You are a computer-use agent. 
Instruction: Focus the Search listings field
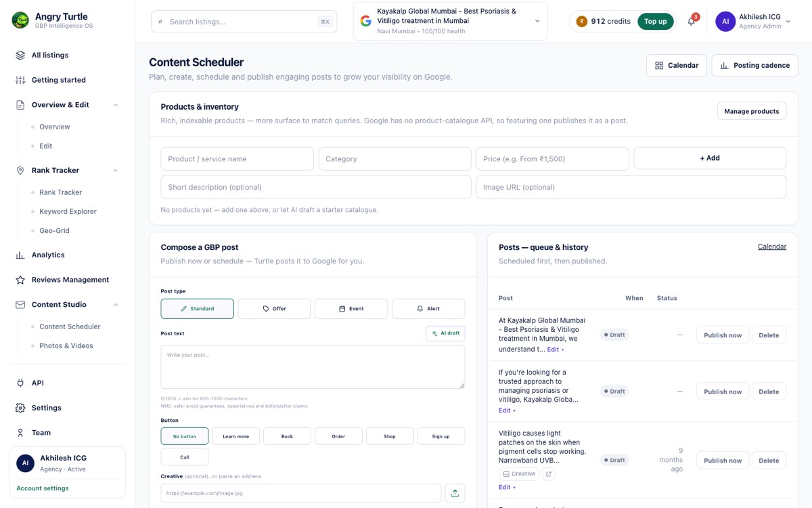coord(244,22)
